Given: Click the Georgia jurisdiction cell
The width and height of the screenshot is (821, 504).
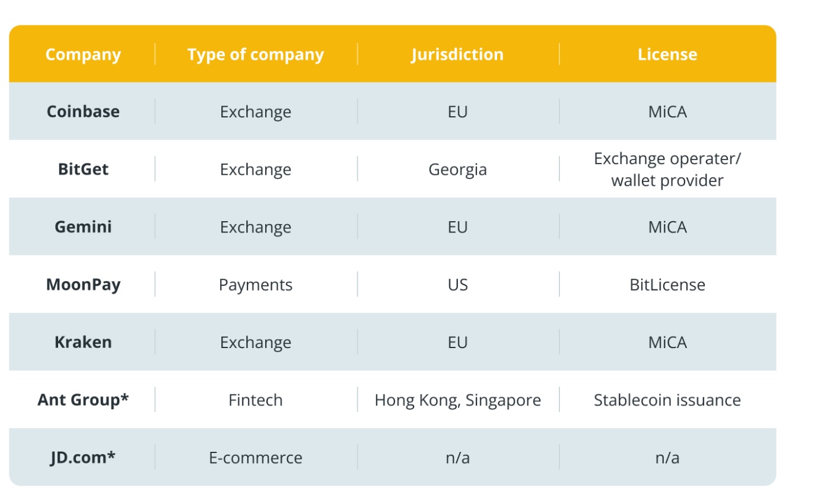Looking at the screenshot, I should click(457, 170).
